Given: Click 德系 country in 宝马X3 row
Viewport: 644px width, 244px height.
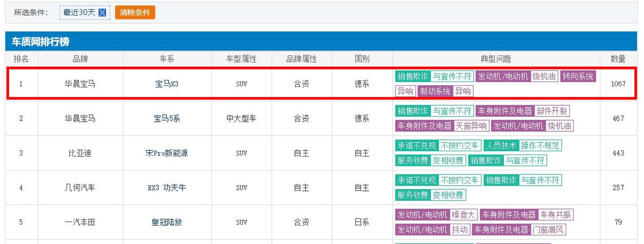Looking at the screenshot, I should pyautogui.click(x=362, y=84).
